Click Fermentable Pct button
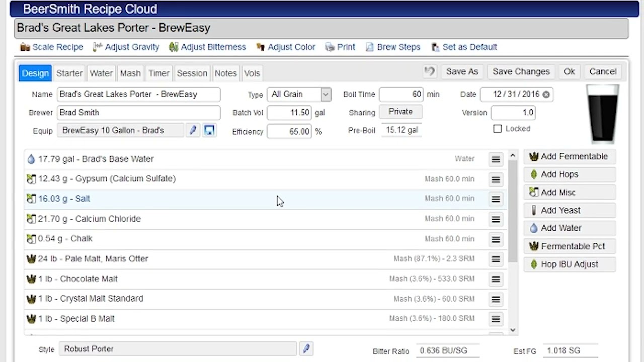The height and width of the screenshot is (362, 644). tap(569, 246)
